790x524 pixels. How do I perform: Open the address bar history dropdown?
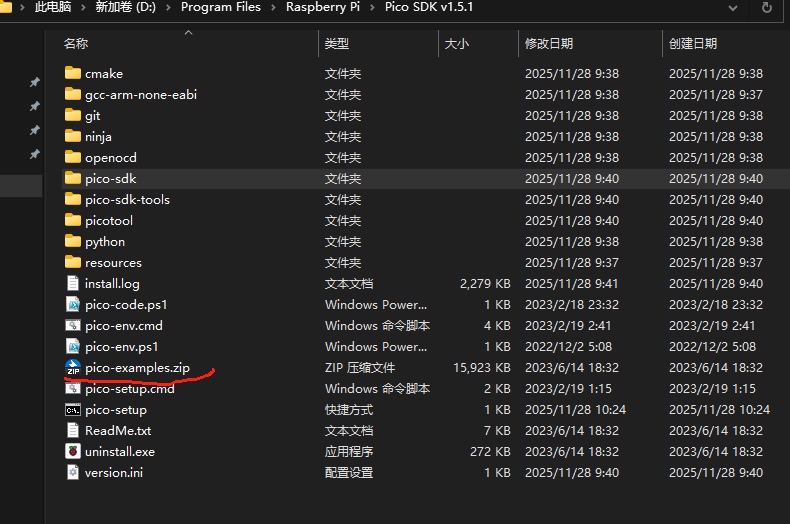[x=733, y=8]
